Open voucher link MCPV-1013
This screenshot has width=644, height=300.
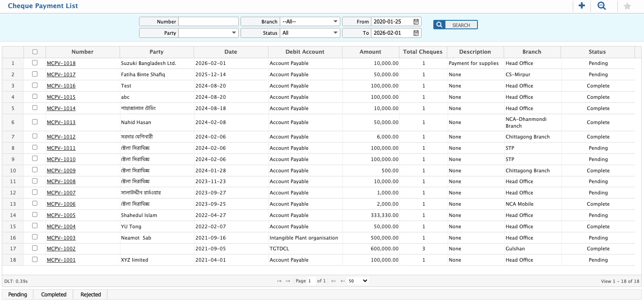pyautogui.click(x=61, y=123)
